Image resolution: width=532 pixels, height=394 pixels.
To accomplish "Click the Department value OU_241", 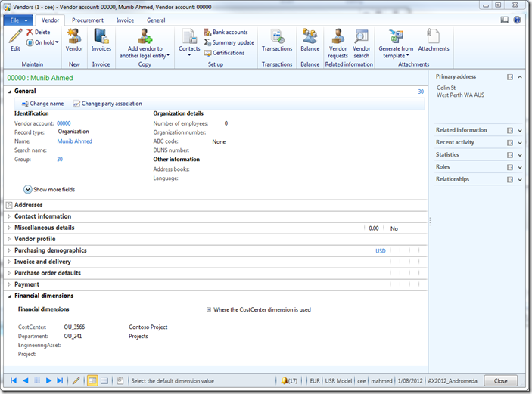I will point(73,337).
